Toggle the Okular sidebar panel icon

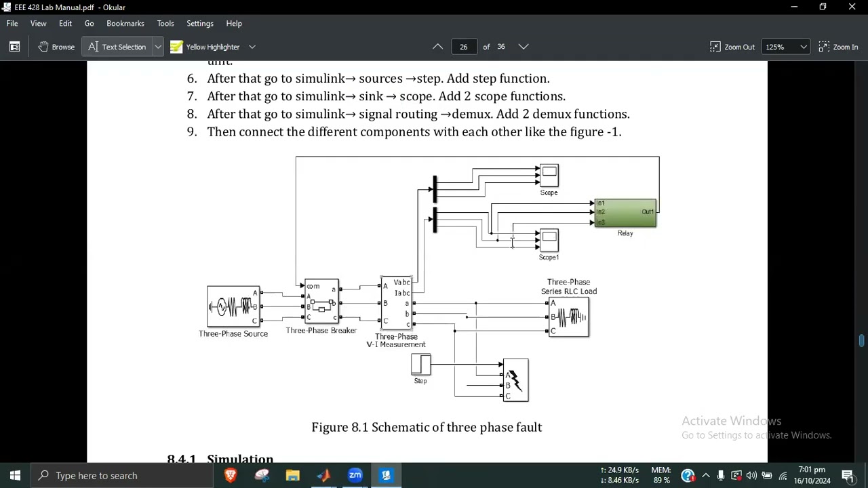pos(14,47)
